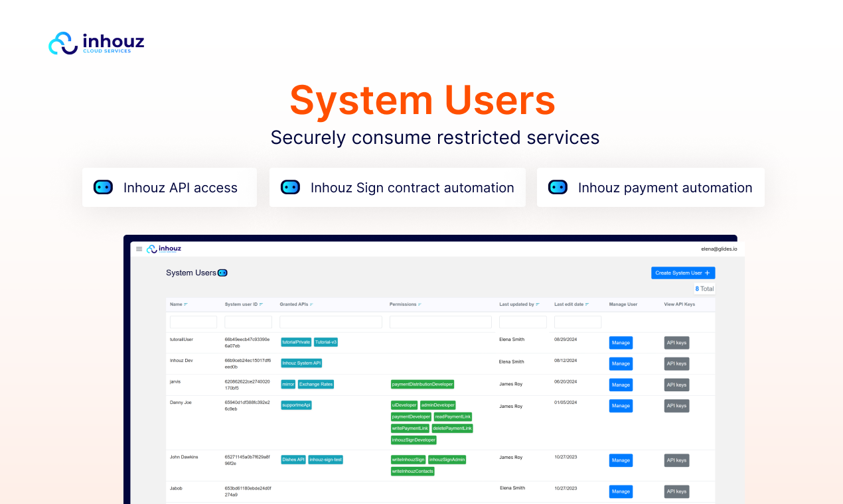Screen dimensions: 843x504
Task: Click the adminDeveloper permission tag
Action: (x=438, y=405)
